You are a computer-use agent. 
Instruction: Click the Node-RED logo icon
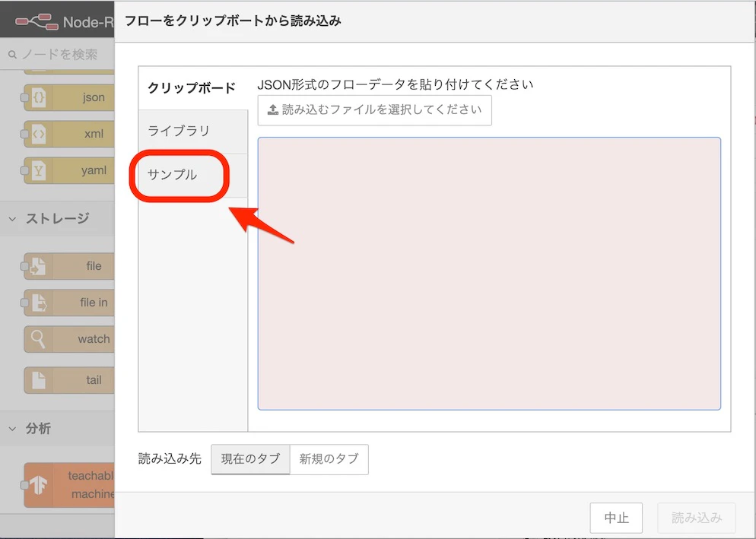click(37, 22)
